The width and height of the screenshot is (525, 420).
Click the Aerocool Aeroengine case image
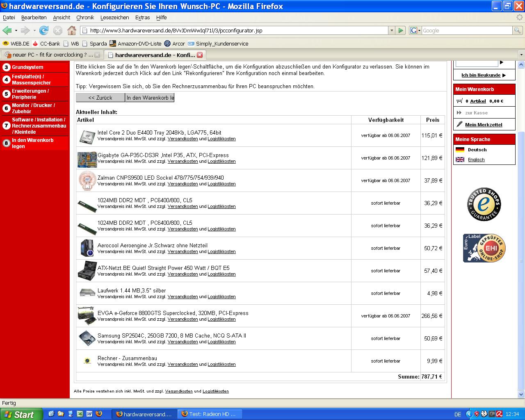coord(87,248)
